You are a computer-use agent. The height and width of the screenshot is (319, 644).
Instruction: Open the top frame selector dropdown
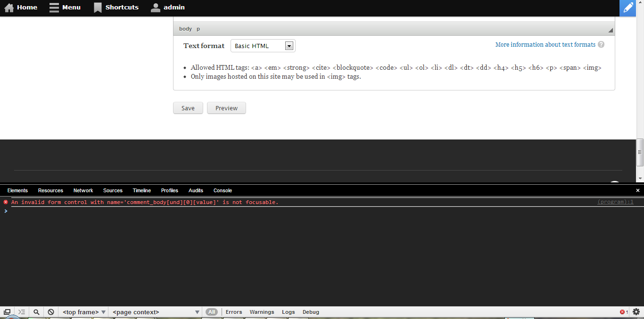(83, 312)
